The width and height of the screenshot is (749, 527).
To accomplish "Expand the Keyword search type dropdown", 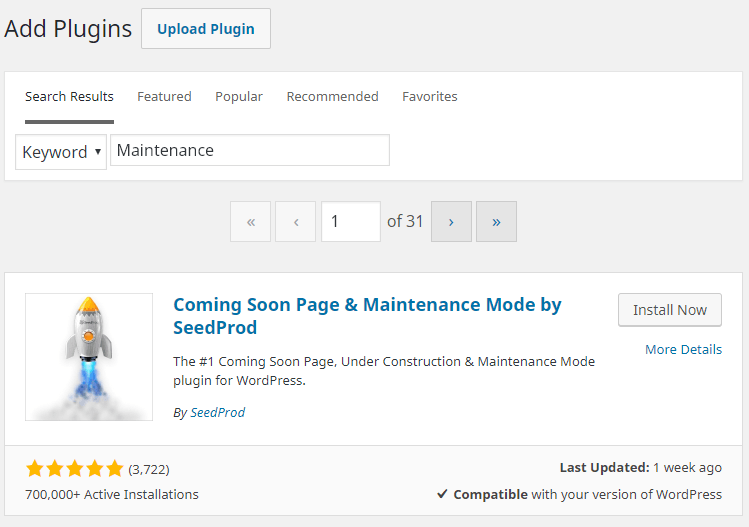I will coord(61,152).
